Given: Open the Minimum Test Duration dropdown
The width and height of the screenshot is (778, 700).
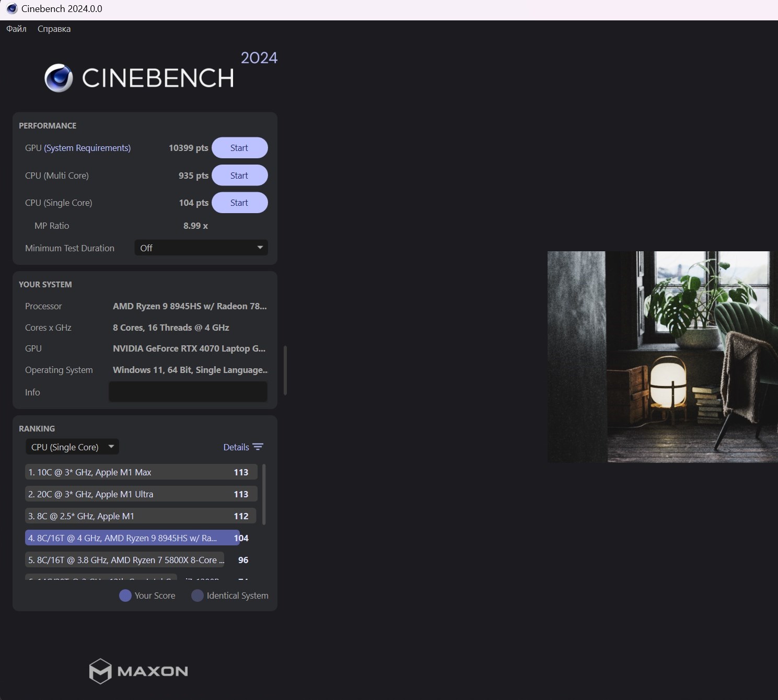Looking at the screenshot, I should click(201, 248).
